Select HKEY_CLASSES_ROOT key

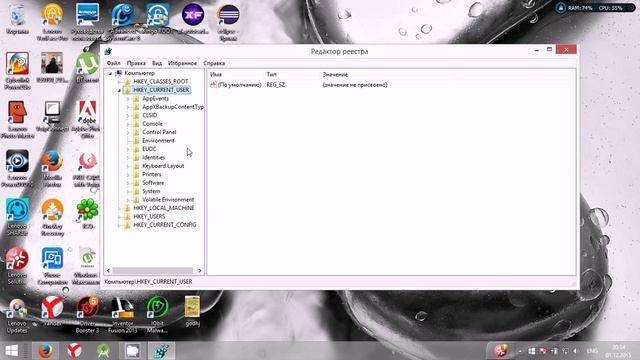point(160,82)
